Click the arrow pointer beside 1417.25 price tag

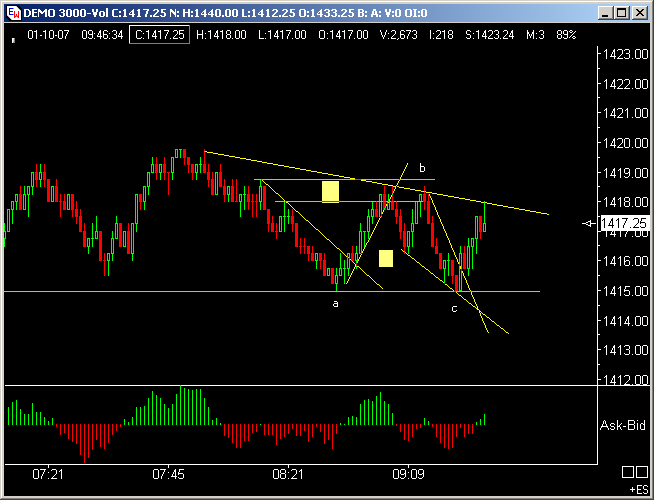pyautogui.click(x=589, y=224)
